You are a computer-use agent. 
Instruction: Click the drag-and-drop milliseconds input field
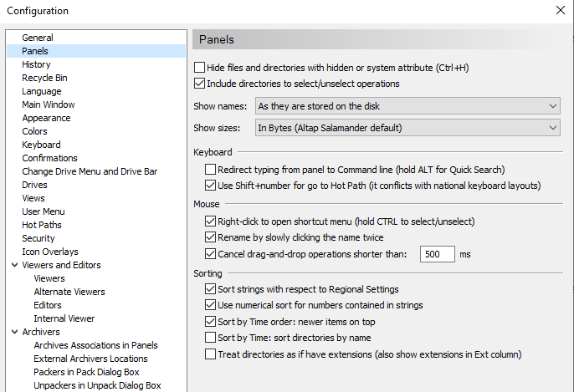[x=438, y=254]
